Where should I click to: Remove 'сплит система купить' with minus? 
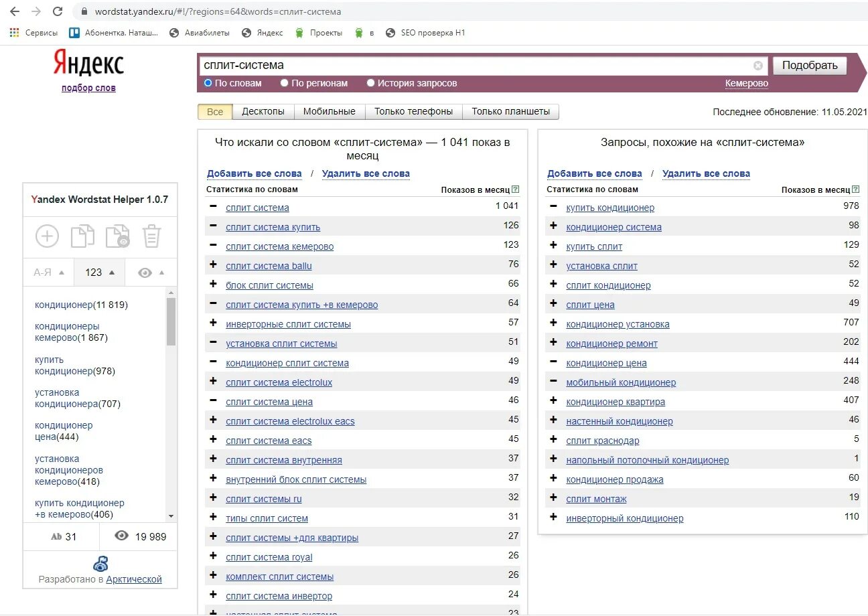[x=213, y=226]
